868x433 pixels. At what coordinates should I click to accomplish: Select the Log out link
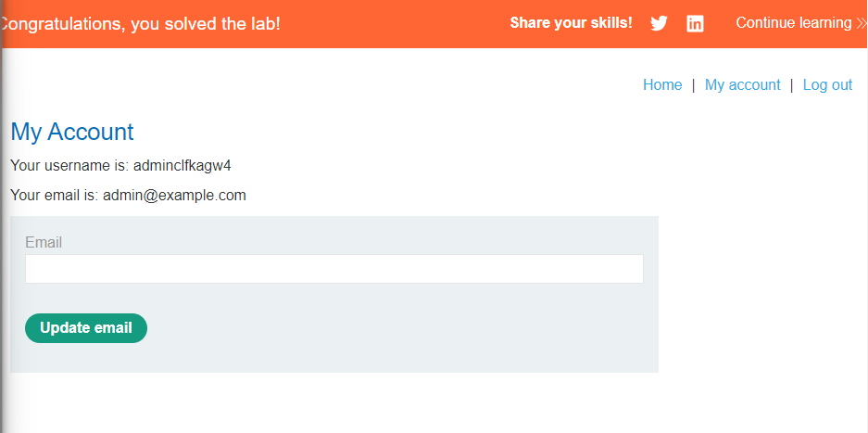pos(827,84)
